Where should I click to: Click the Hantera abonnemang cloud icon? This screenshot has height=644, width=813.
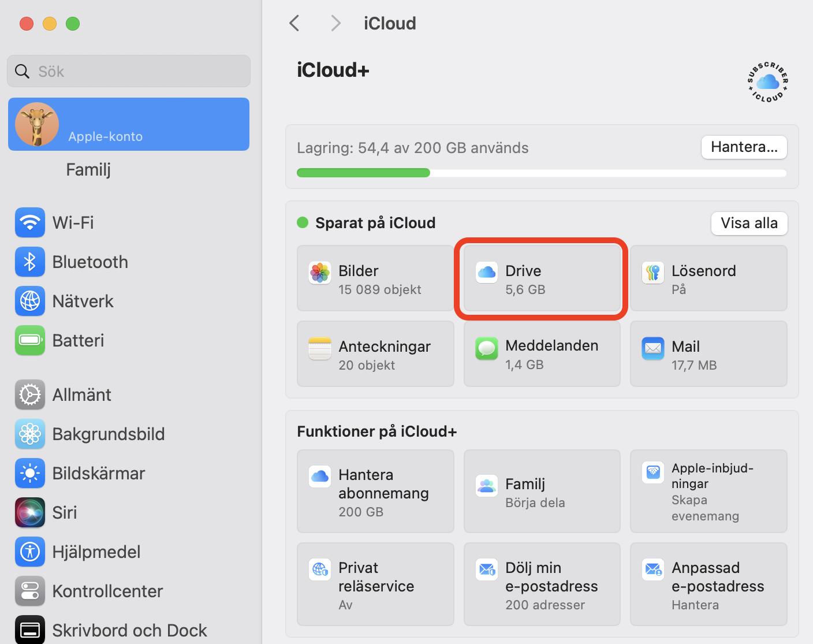[x=320, y=477]
